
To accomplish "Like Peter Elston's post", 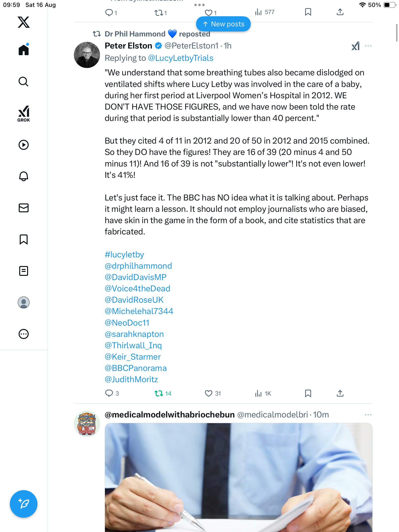I will [209, 393].
